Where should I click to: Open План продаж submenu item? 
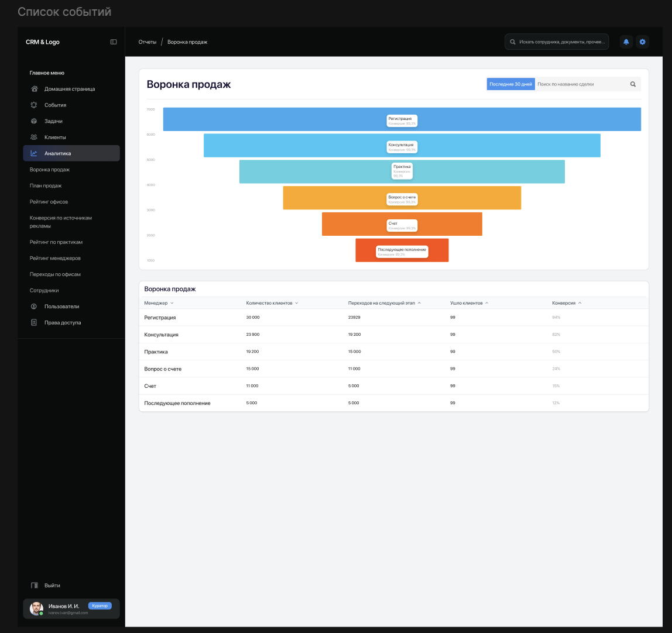pyautogui.click(x=46, y=186)
